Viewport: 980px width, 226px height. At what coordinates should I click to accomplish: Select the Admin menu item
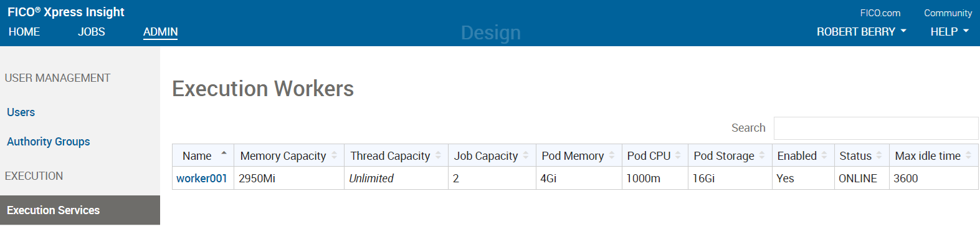tap(161, 32)
